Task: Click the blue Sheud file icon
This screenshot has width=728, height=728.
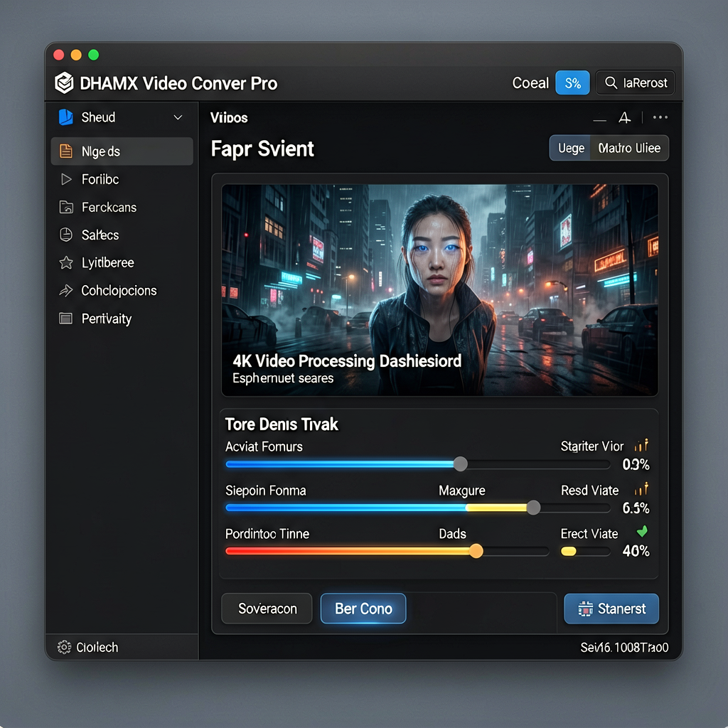Action: 66,117
